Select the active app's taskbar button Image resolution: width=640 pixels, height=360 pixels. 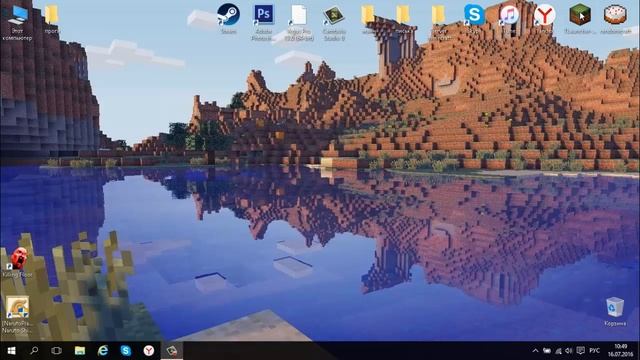tap(172, 351)
